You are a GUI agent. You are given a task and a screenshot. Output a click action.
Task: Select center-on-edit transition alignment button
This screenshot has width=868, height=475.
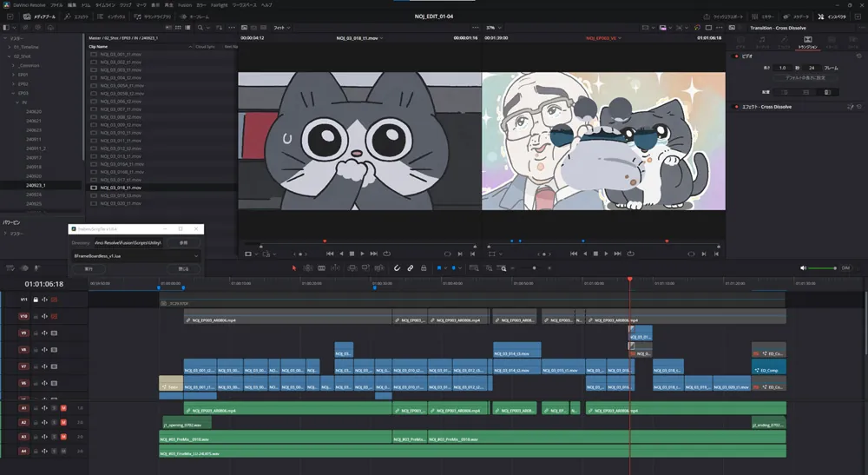[806, 92]
